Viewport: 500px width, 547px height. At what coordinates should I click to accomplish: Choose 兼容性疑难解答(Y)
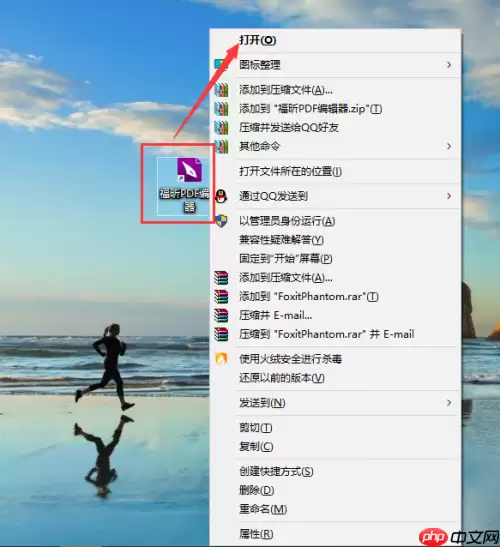(281, 240)
